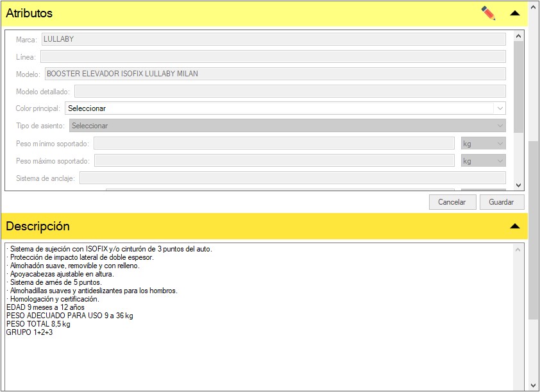
Task: Click the outer window scrollbar thumb
Action: (534, 230)
